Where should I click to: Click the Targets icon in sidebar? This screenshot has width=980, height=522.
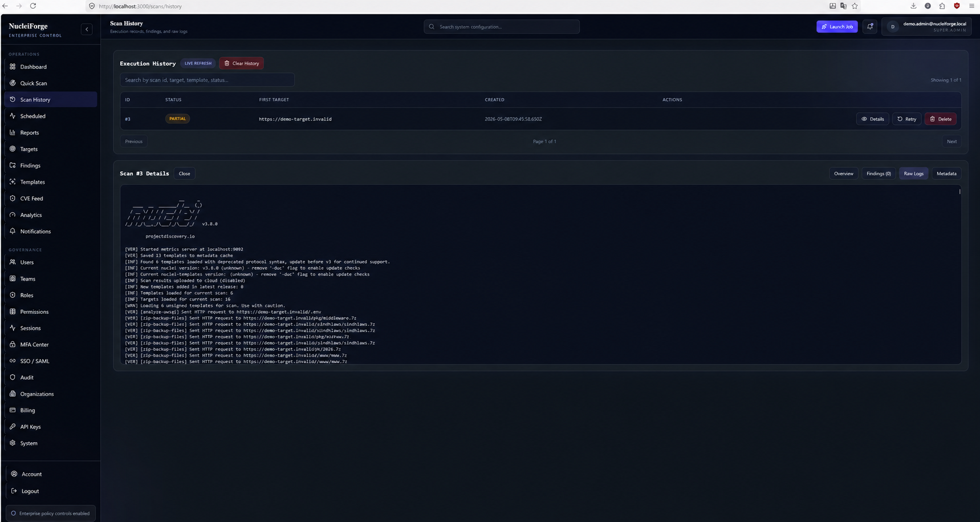click(13, 149)
